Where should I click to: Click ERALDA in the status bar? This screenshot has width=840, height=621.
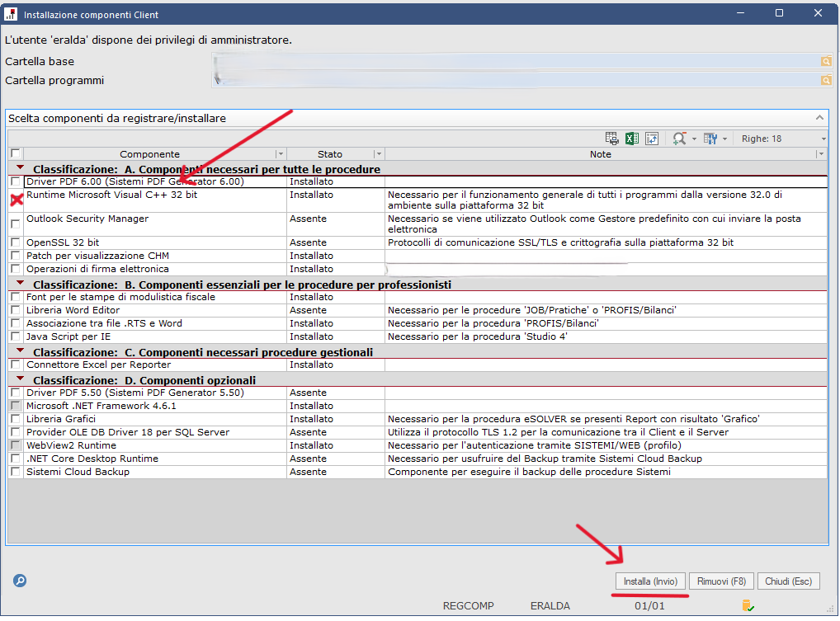tap(550, 605)
